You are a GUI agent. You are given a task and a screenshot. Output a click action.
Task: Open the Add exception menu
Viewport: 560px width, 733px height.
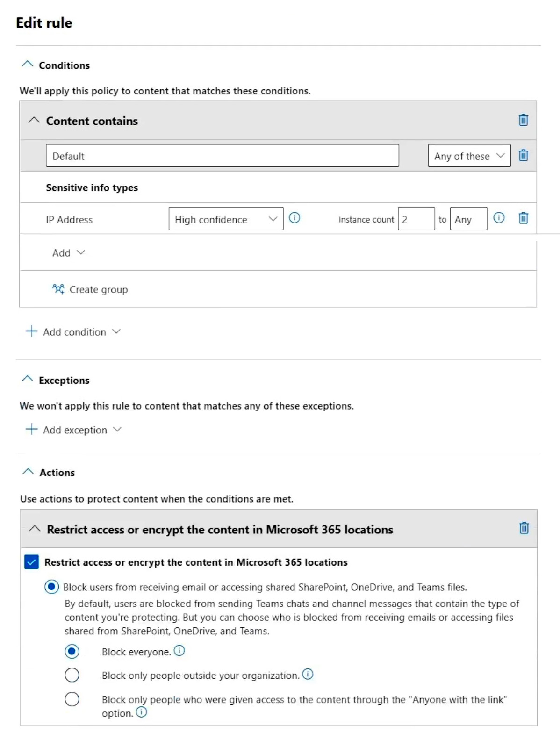pos(74,430)
